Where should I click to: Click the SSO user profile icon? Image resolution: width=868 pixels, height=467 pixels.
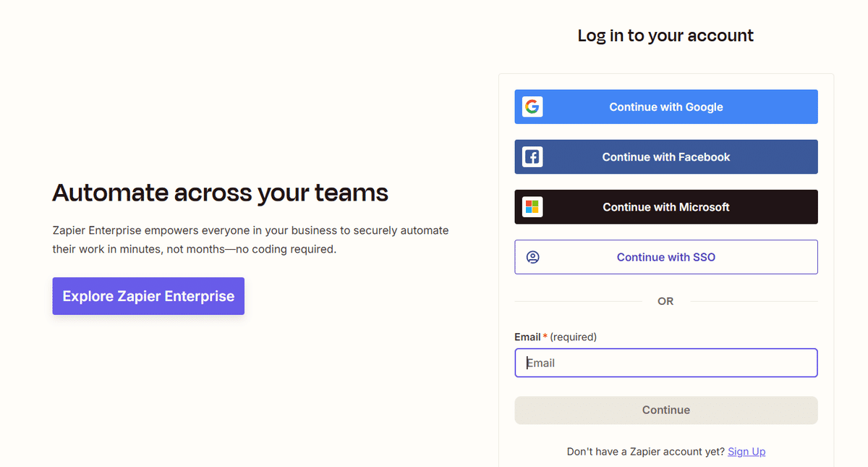pyautogui.click(x=533, y=257)
